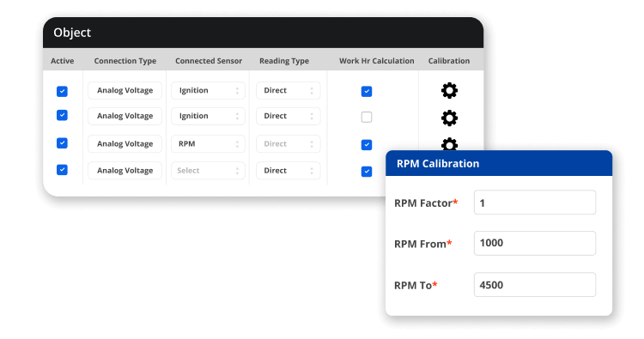Enable Work Hr Calculation for second Ignition row

tap(367, 117)
